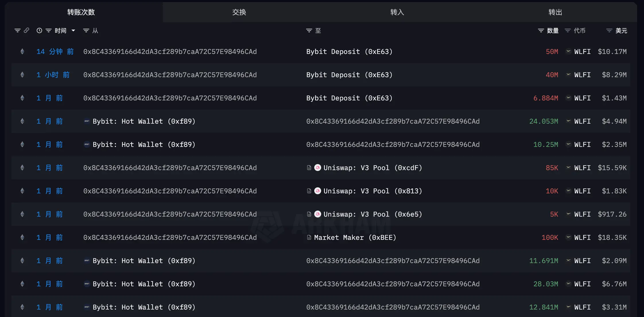
Task: Open the 14 分钟 前 transaction link
Action: (x=55, y=52)
